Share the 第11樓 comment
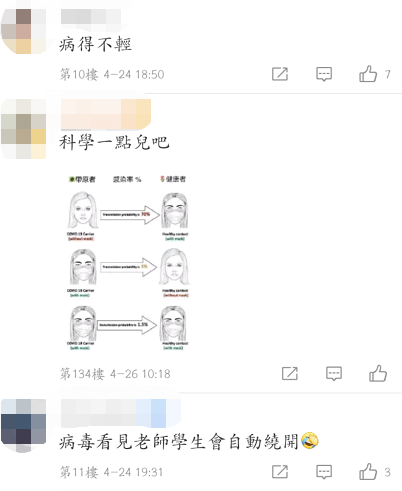Image resolution: width=402 pixels, height=491 pixels. pyautogui.click(x=280, y=472)
